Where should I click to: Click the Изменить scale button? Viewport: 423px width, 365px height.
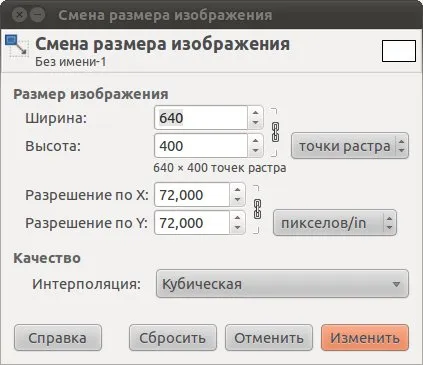point(365,338)
